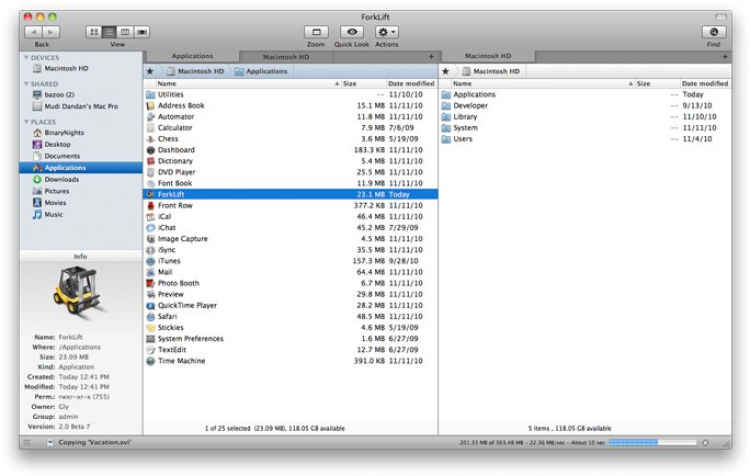Add new tab in left pane

tap(431, 57)
